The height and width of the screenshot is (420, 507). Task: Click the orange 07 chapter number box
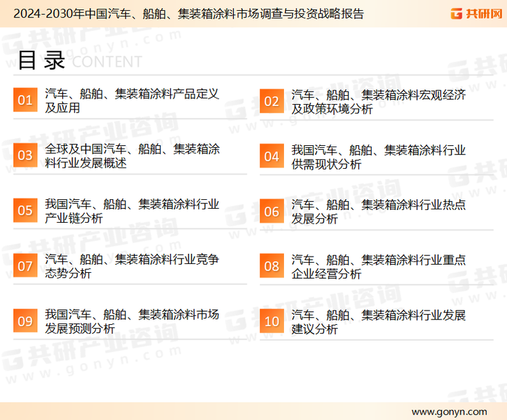25,265
